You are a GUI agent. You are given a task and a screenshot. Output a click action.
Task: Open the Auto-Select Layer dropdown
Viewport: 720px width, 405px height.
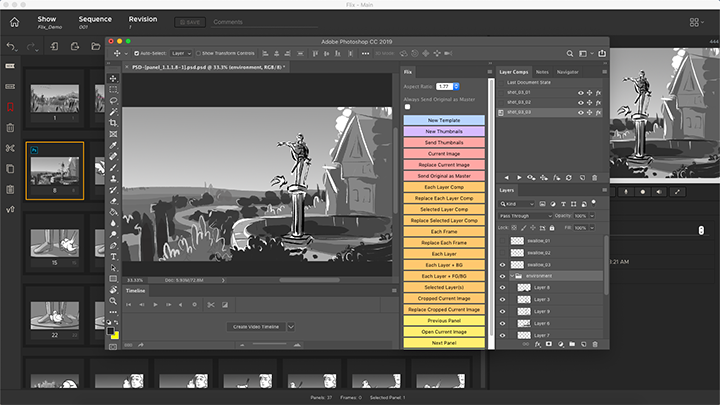(180, 52)
